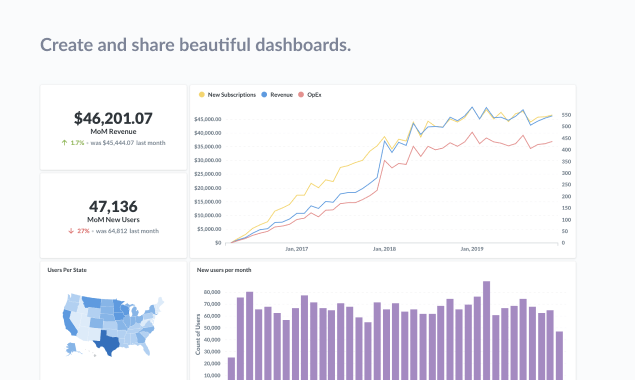This screenshot has height=380, width=635.
Task: Click the 550 right-axis label
Action: (x=566, y=115)
